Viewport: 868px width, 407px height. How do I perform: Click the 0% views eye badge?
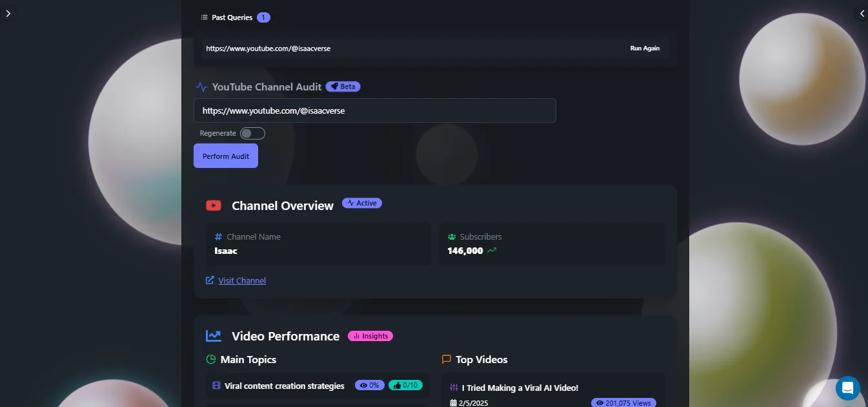(370, 386)
